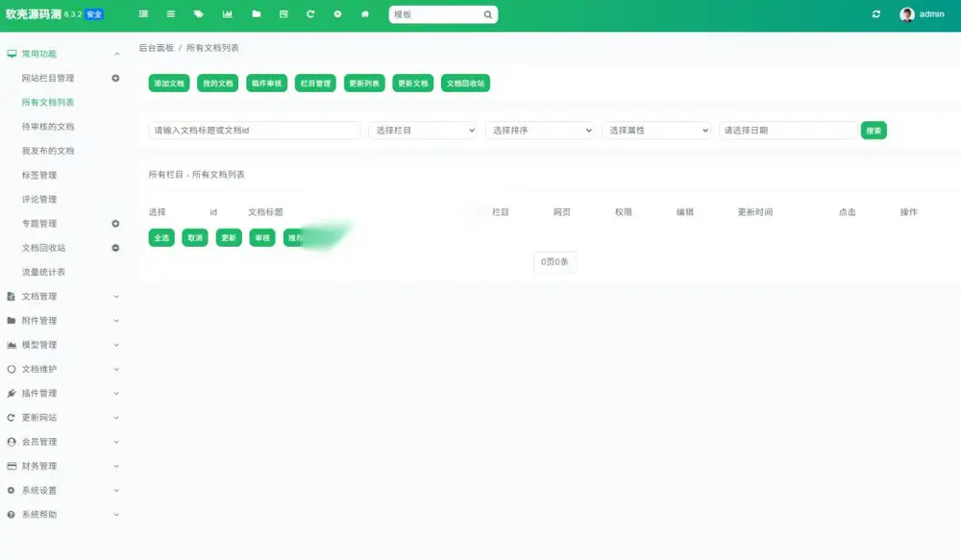Expand the 文档维护 chevron
Viewport: 961px width, 560px height.
(116, 369)
